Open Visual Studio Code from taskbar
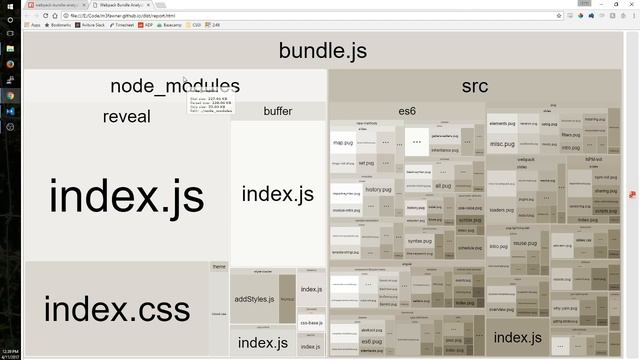 pyautogui.click(x=10, y=111)
